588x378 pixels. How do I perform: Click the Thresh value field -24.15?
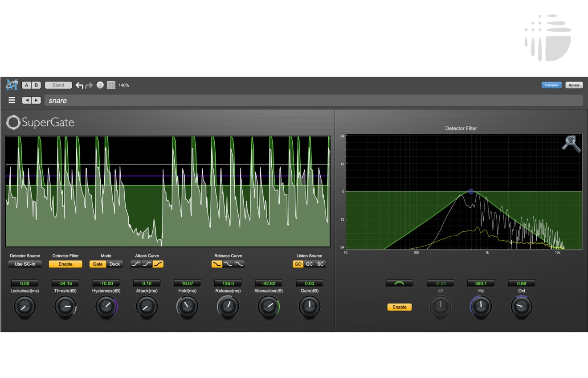click(x=65, y=283)
